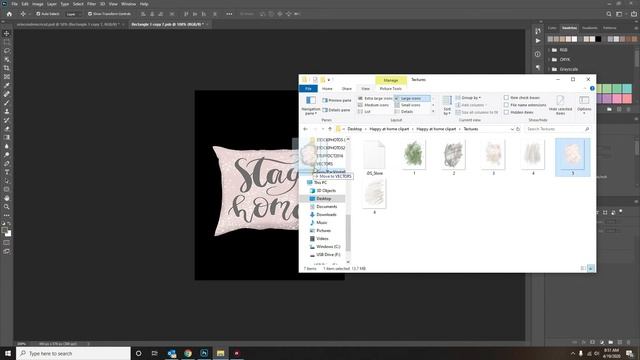Create new swatch group folder icon

point(609,109)
